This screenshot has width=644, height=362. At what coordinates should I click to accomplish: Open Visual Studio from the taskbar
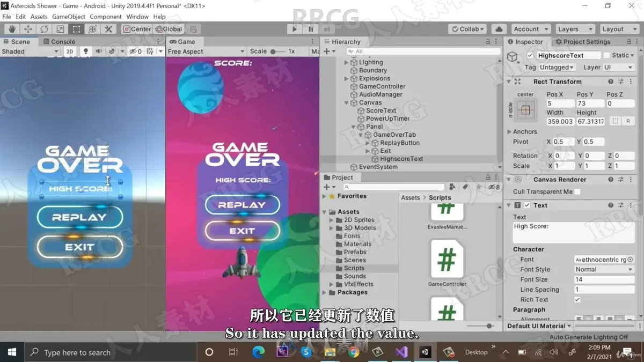[401, 352]
